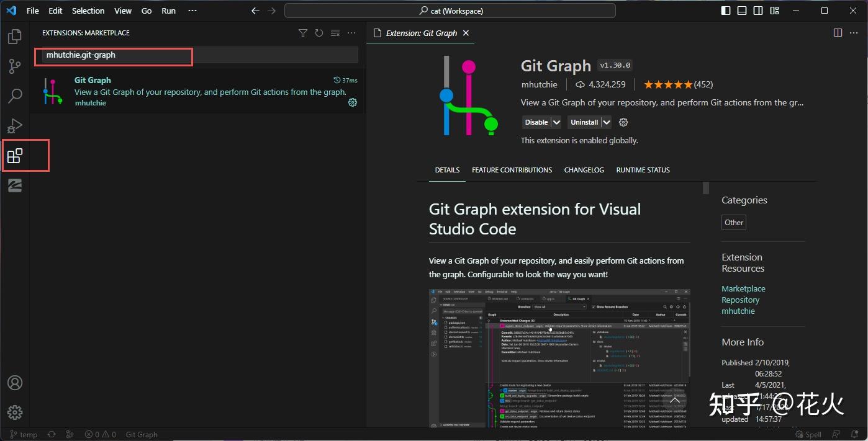Open the Repository link under Extension Resources
This screenshot has height=441, width=868.
pyautogui.click(x=740, y=300)
